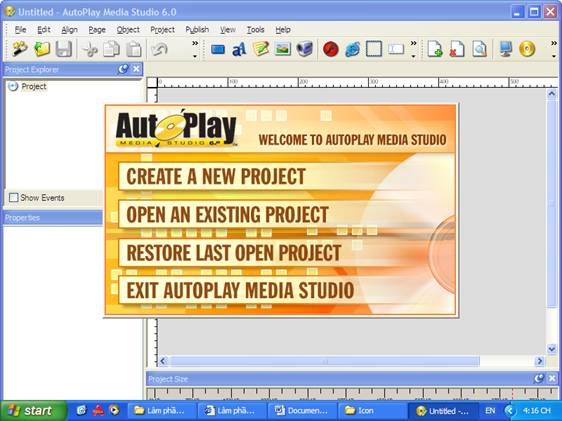Image resolution: width=562 pixels, height=421 pixels.
Task: Click the Add Page icon
Action: (435, 49)
